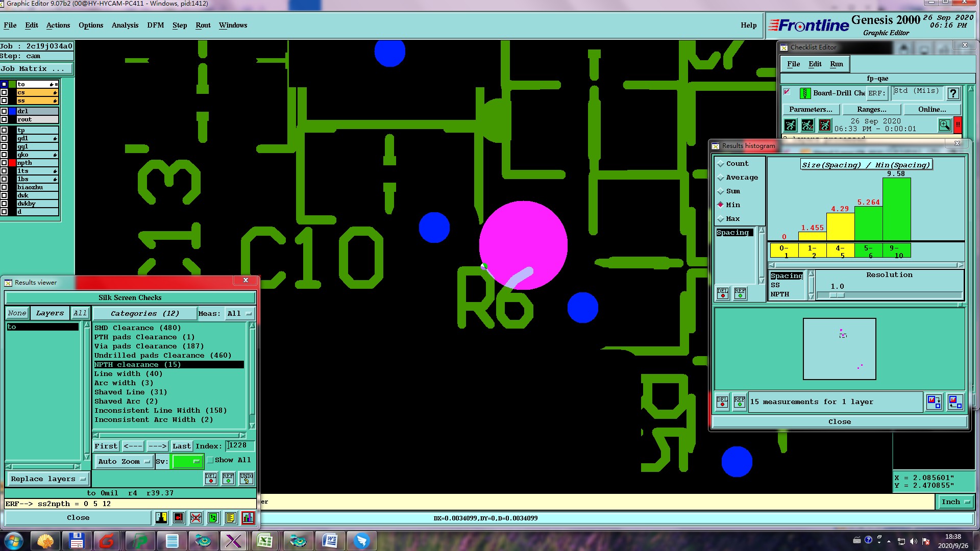
Task: Click the Job Matrix button
Action: 37,68
